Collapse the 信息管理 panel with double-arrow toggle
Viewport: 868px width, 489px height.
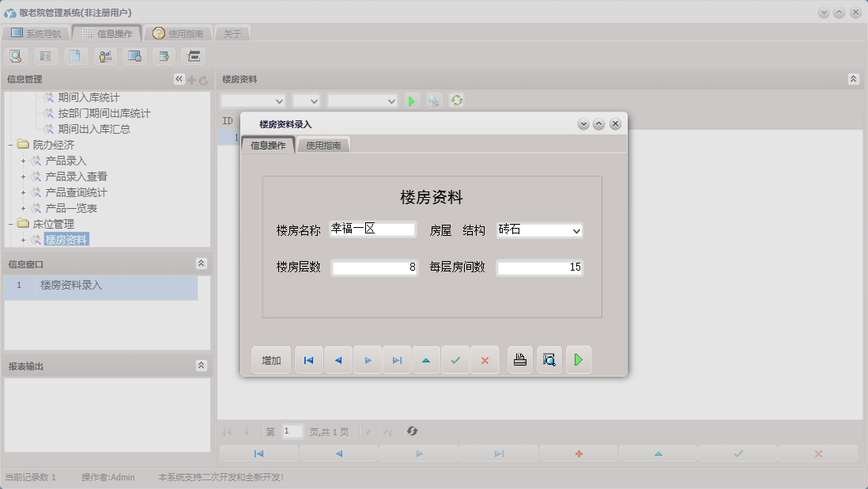point(177,78)
